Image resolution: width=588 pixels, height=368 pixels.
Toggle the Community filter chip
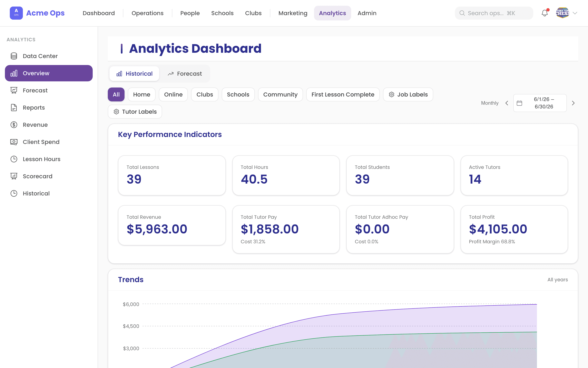(x=280, y=94)
